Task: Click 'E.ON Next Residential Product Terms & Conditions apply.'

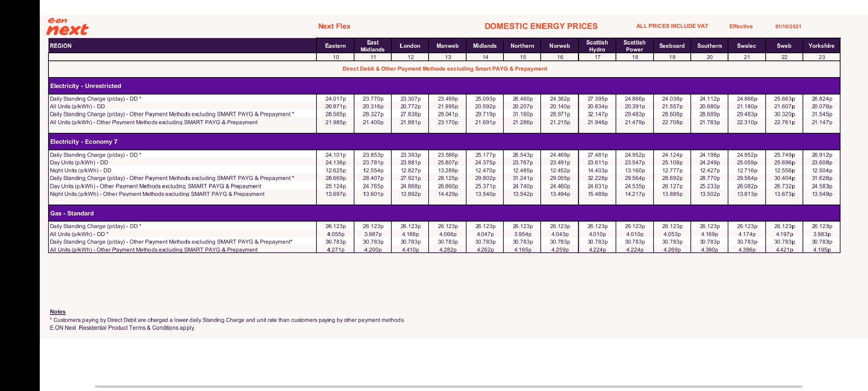Action: coord(122,328)
